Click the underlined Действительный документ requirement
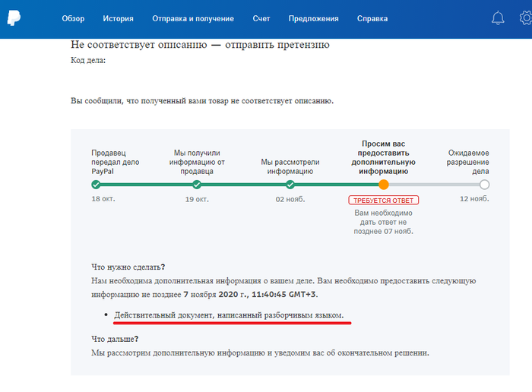Screen dimensions: 532x392 (229, 315)
